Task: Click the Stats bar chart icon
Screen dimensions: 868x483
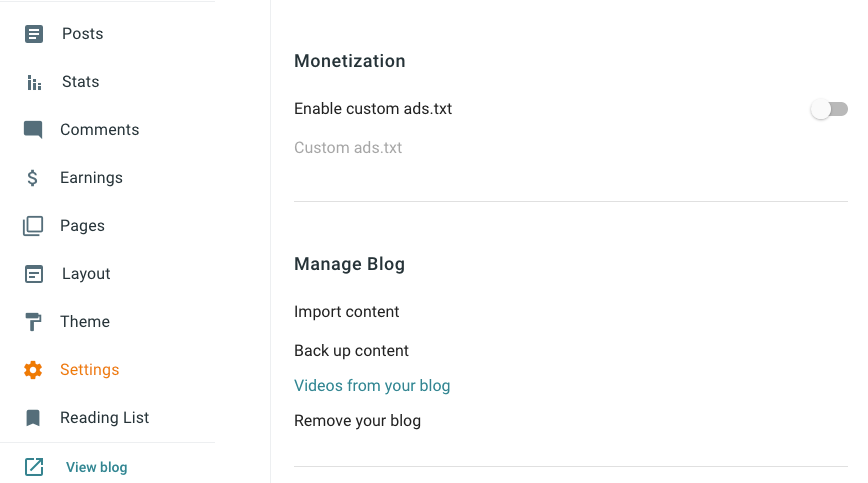Action: [34, 82]
